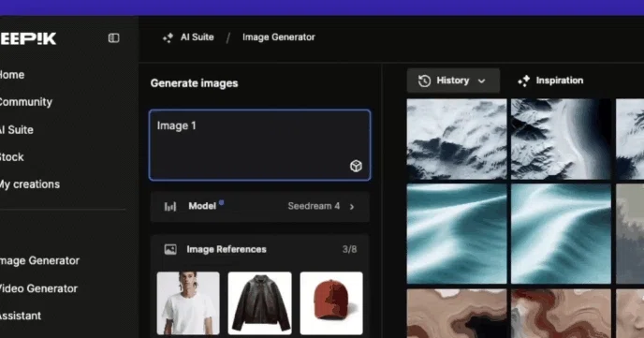The width and height of the screenshot is (644, 338).
Task: Switch to the Inspiration tab
Action: [x=550, y=81]
